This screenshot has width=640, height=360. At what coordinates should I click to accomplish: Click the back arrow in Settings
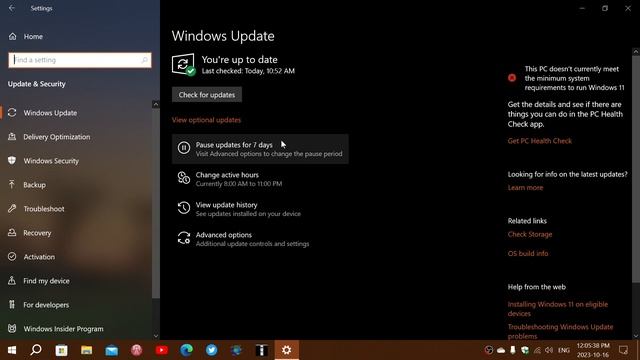[x=12, y=8]
